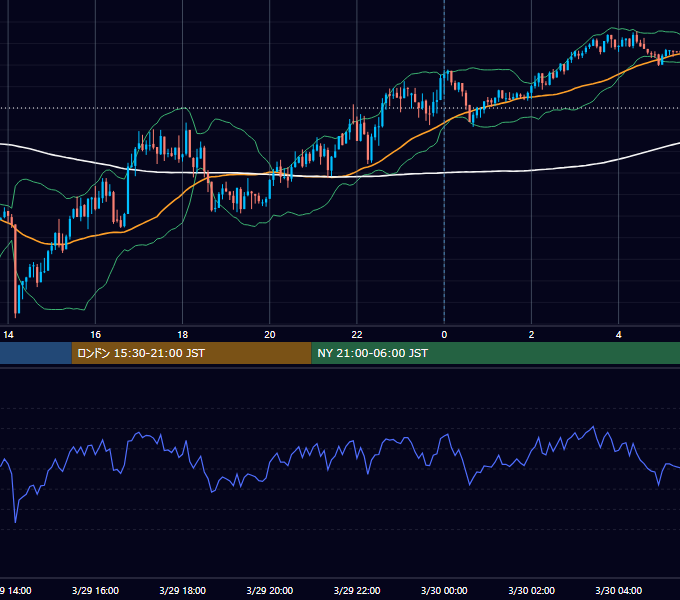Image resolution: width=680 pixels, height=600 pixels.
Task: Click the blue session bar before ロンドン
Action: click(x=36, y=353)
